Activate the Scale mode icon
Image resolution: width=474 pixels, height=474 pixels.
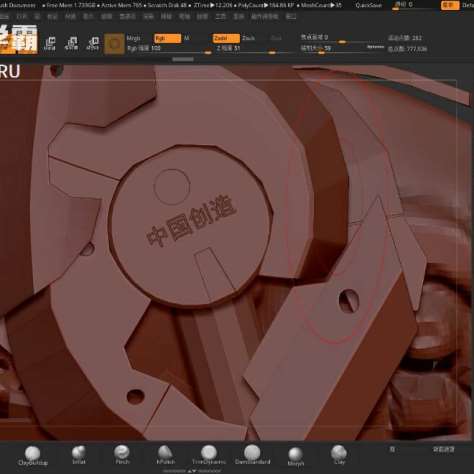(71, 44)
